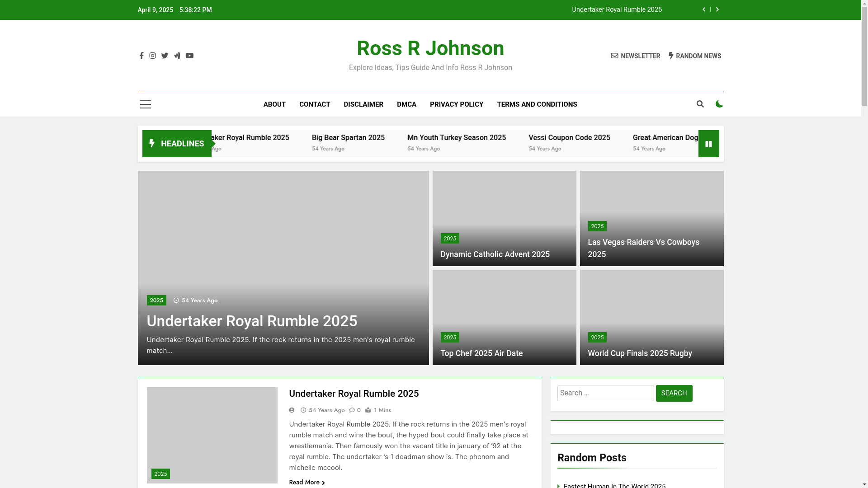The width and height of the screenshot is (868, 488).
Task: Open the Instagram social icon
Action: click(153, 56)
